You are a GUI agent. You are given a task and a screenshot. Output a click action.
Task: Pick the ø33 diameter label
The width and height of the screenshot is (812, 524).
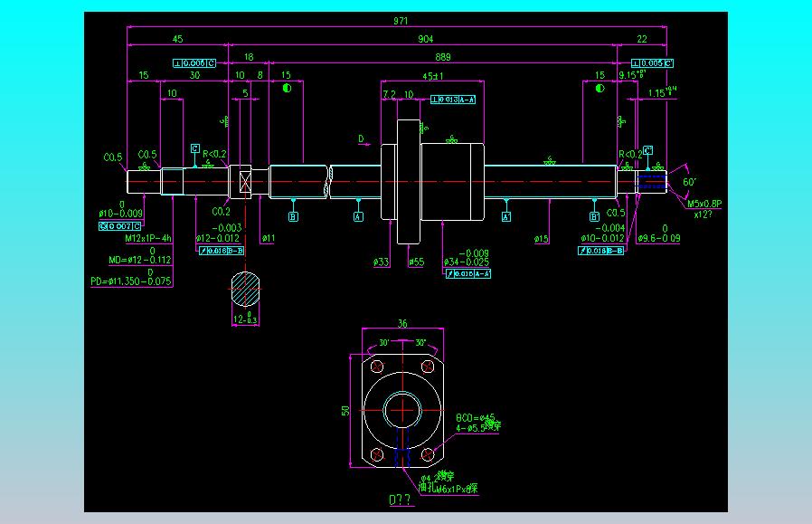click(382, 262)
